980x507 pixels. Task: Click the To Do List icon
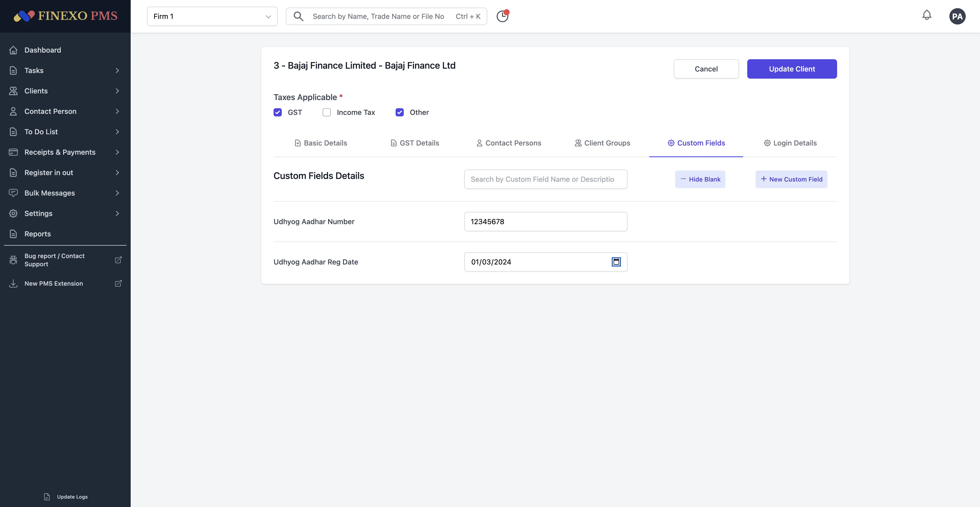click(x=13, y=132)
